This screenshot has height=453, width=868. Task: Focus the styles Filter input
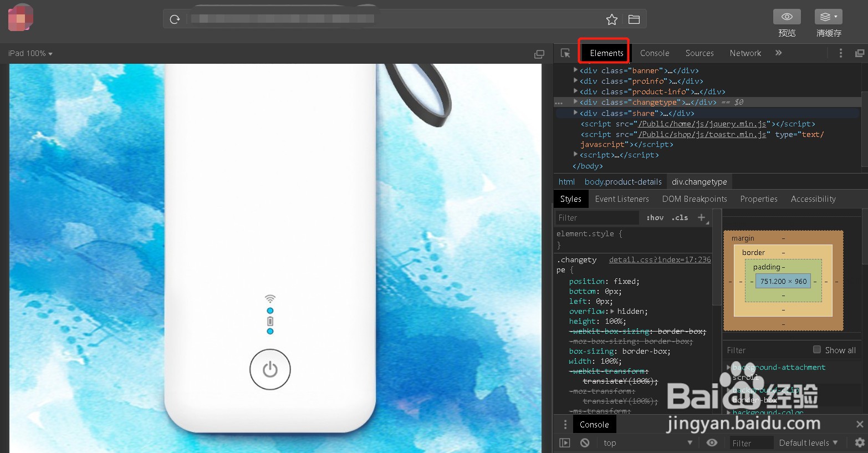[x=598, y=218]
